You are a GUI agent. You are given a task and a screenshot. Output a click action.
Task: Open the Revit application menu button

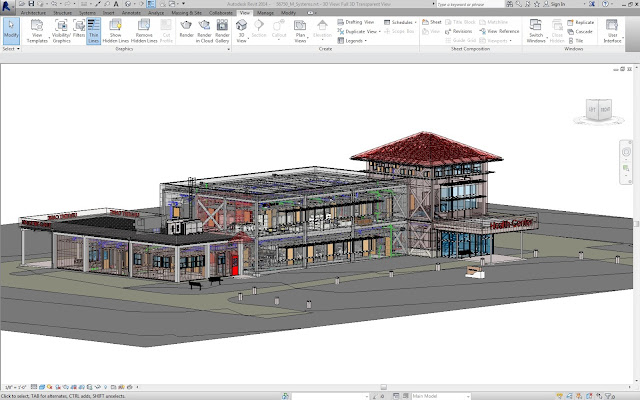click(7, 6)
